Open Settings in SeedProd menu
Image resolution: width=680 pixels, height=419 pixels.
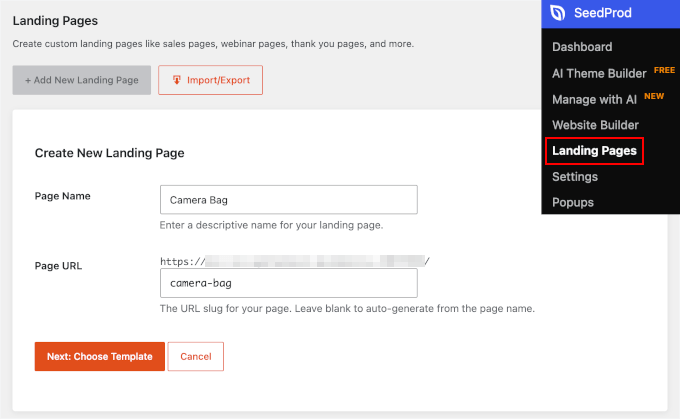(575, 177)
